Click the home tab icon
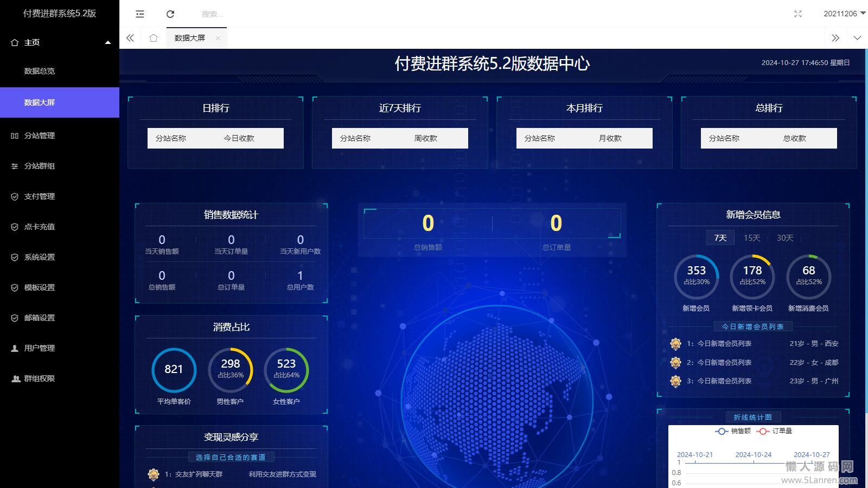 pyautogui.click(x=154, y=38)
